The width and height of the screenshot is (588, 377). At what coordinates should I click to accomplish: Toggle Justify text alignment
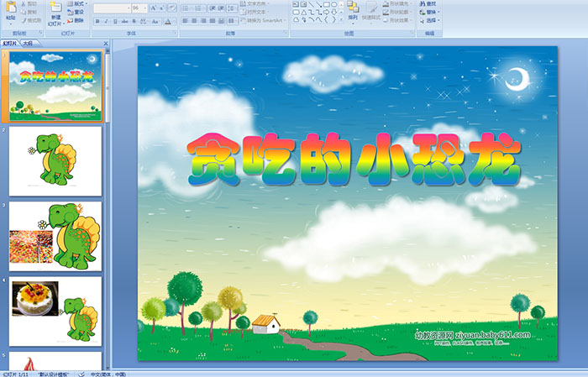pos(213,21)
